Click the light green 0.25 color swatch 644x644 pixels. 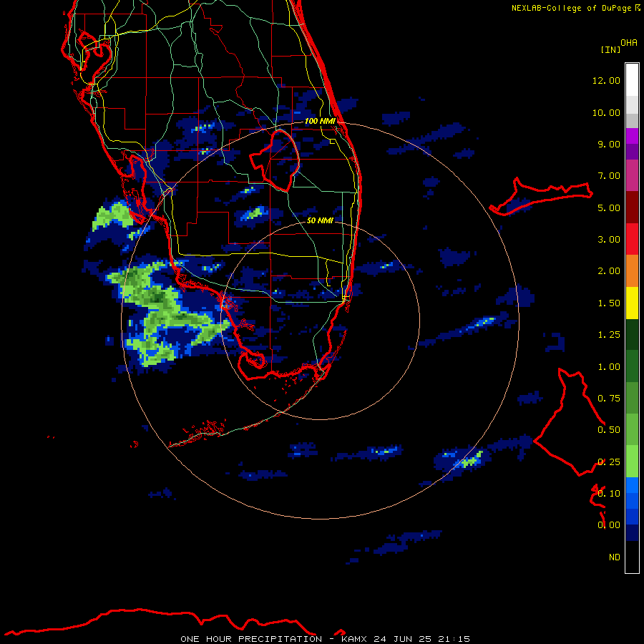click(x=632, y=462)
